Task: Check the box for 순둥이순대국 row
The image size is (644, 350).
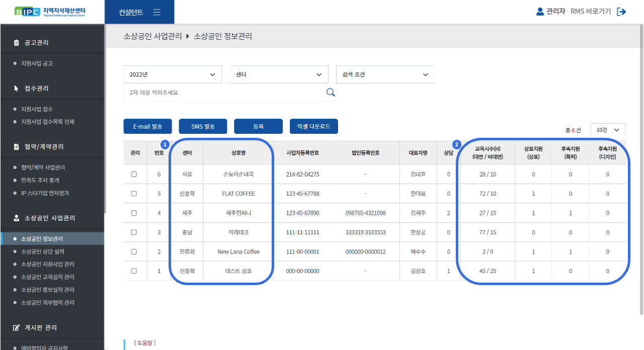Action: pyautogui.click(x=134, y=174)
